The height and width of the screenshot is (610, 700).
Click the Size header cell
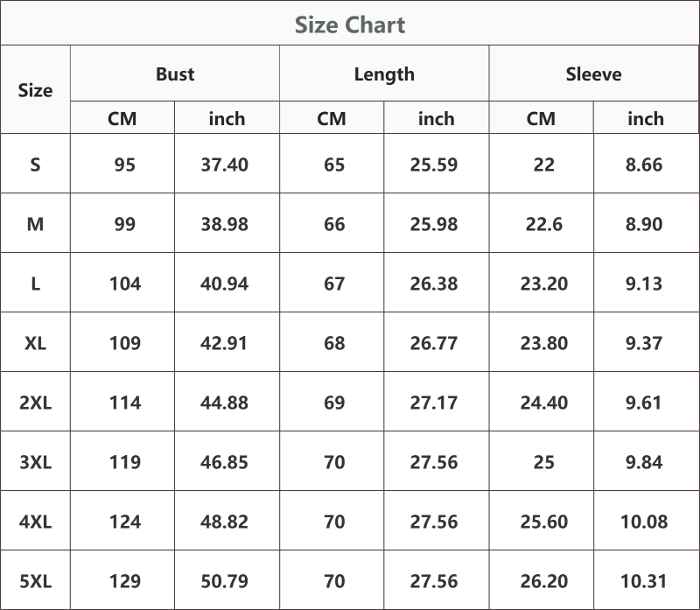pos(35,91)
